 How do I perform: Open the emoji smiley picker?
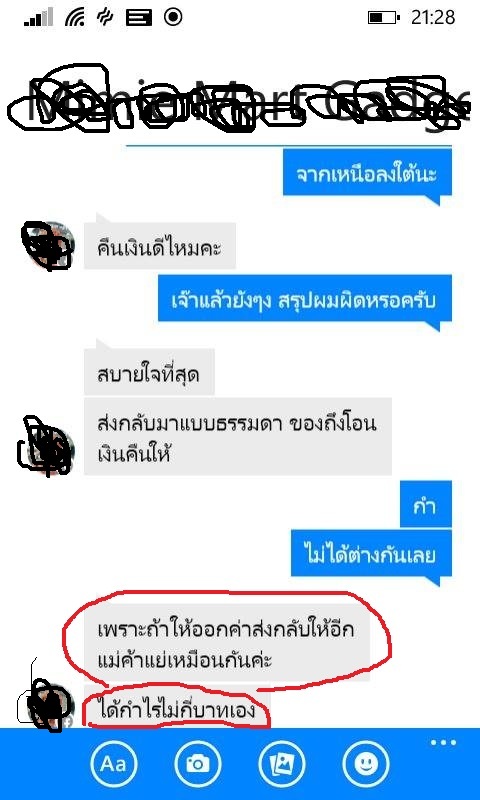pyautogui.click(x=366, y=764)
